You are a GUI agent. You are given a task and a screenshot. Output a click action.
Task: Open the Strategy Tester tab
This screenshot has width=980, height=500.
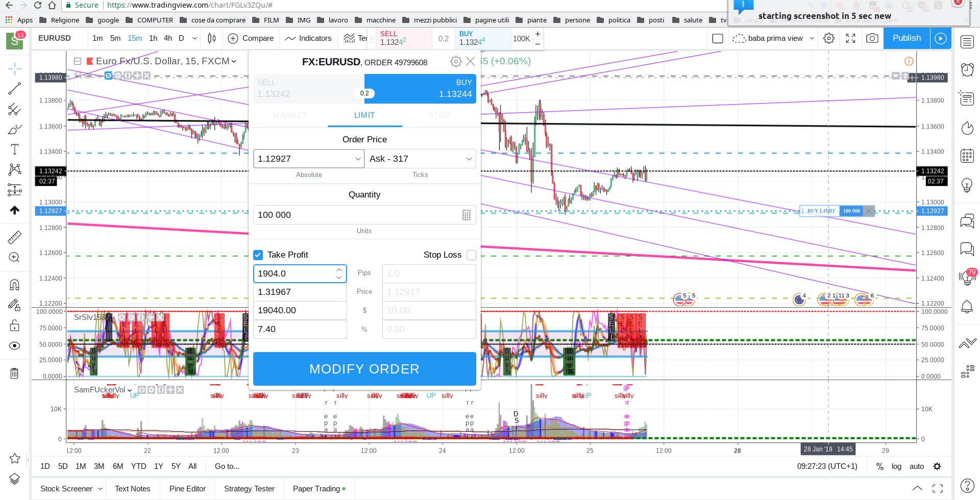click(249, 489)
